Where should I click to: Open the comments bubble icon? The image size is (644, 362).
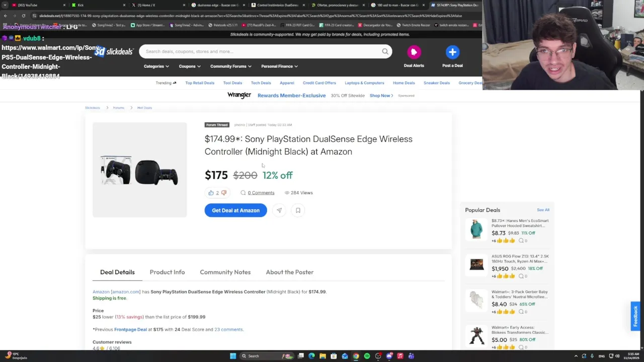pyautogui.click(x=243, y=193)
